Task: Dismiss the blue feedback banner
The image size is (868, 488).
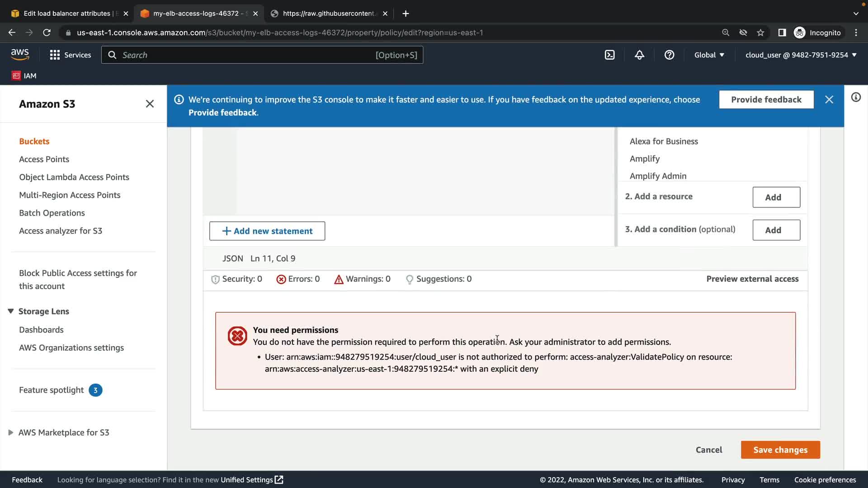Action: 829,99
